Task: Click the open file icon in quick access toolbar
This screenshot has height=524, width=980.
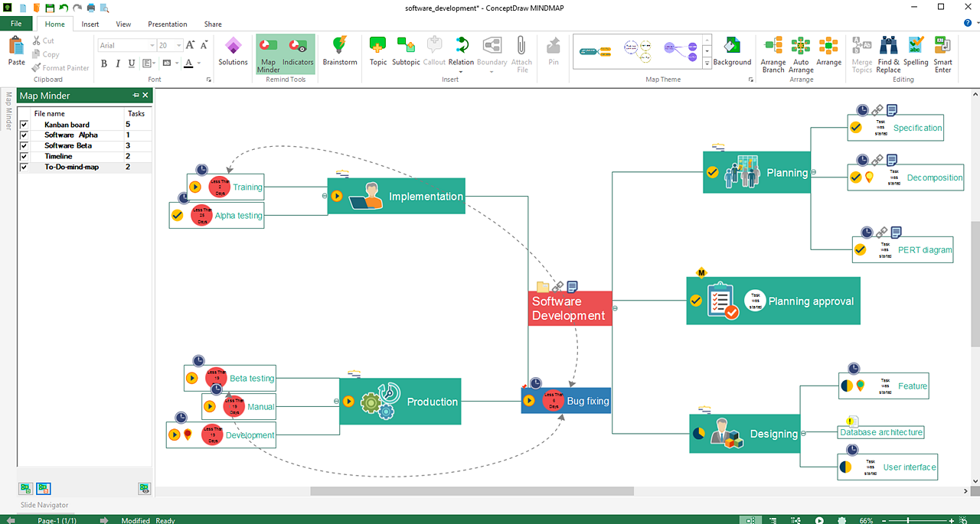Action: (x=36, y=8)
